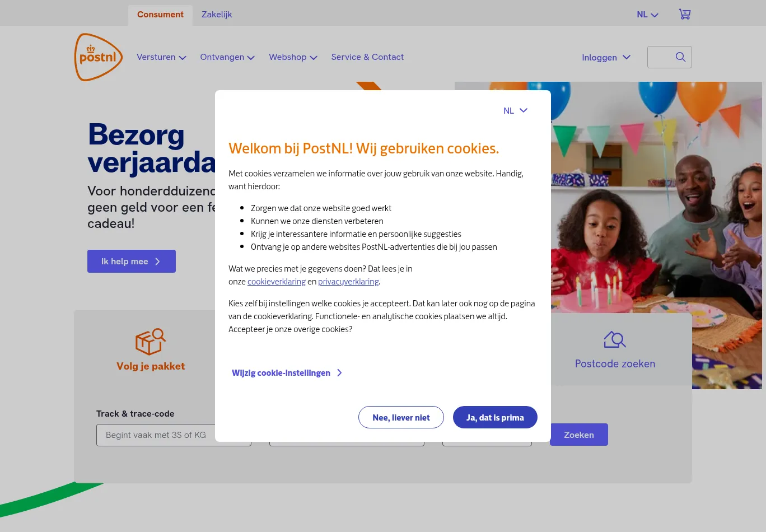Click the search magnifier icon

point(680,57)
